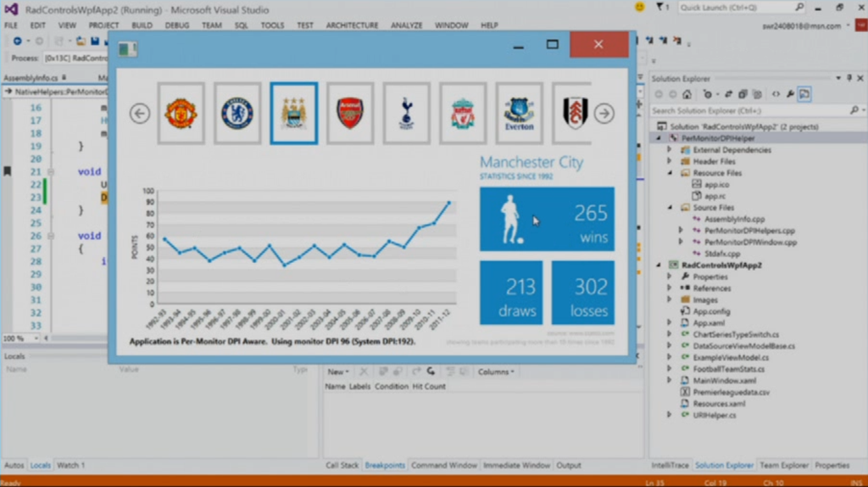The height and width of the screenshot is (487, 868).
Task: Pin the Solution Explorer panel
Action: [x=849, y=78]
